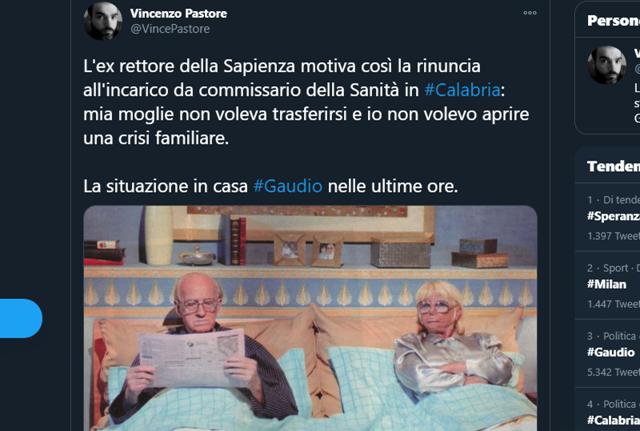
Task: Click the Sport category label above #Milan
Action: (615, 268)
